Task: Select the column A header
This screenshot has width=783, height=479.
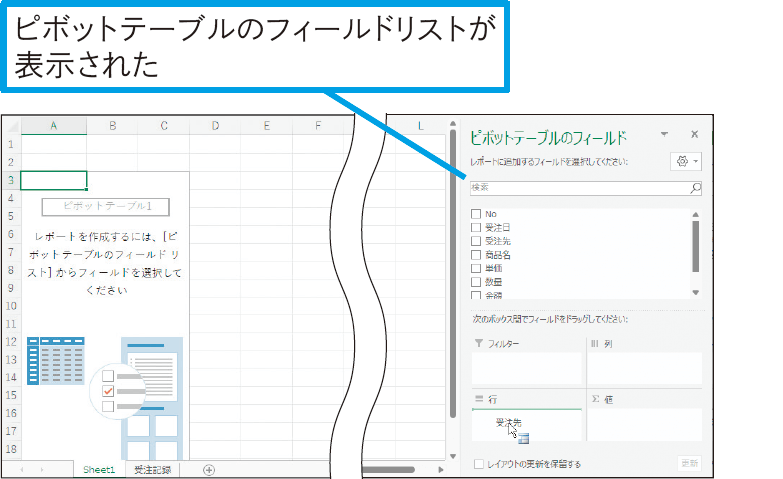Action: click(x=53, y=125)
